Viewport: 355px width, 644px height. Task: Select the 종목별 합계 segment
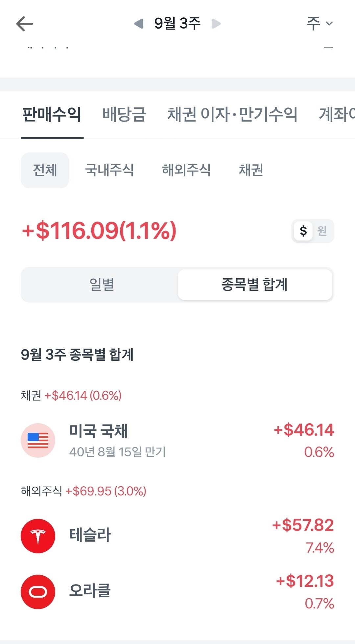pyautogui.click(x=255, y=285)
